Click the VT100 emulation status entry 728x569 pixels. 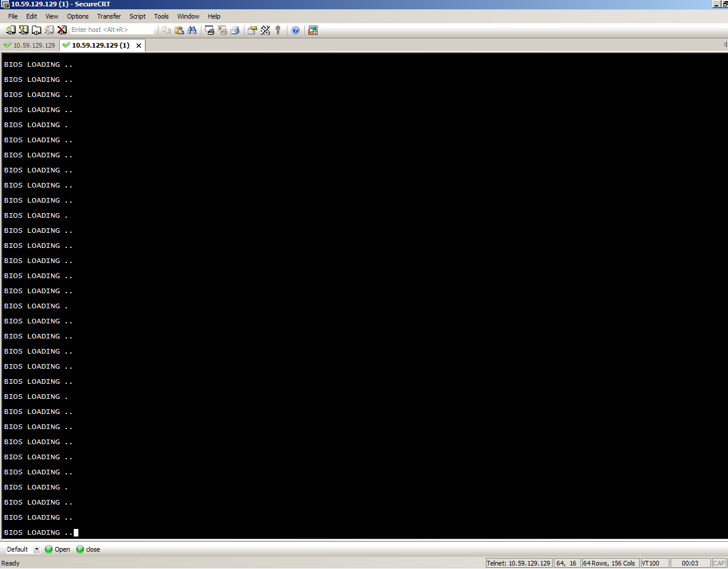(x=654, y=563)
